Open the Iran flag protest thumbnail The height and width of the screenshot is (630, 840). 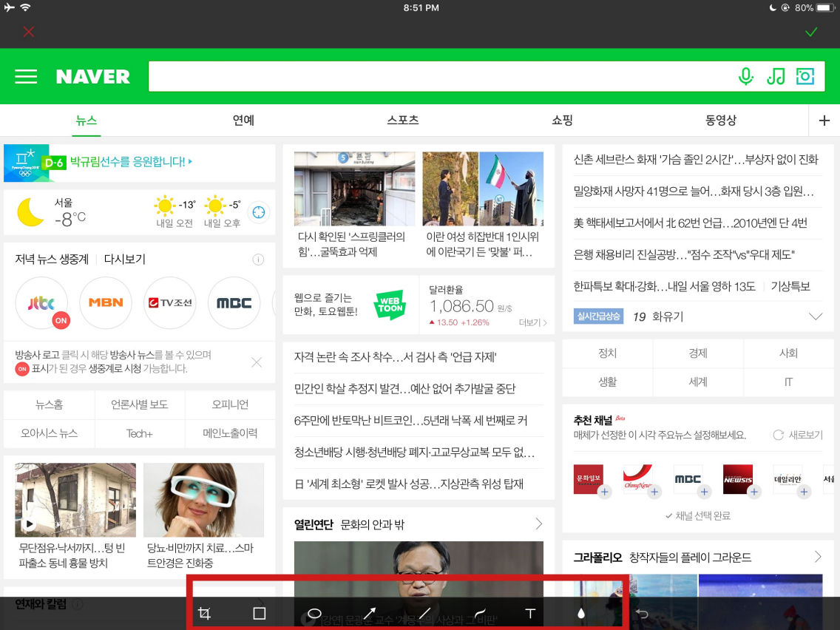[483, 189]
